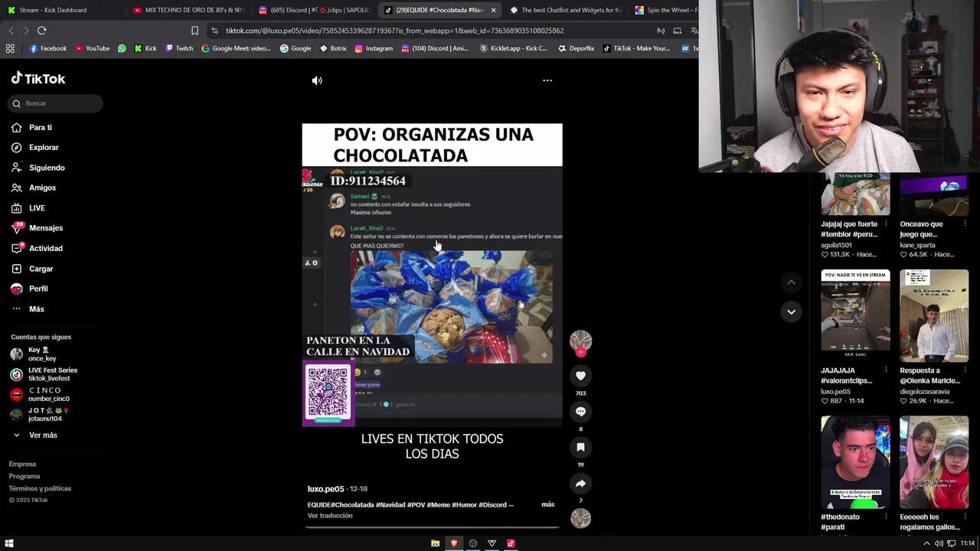This screenshot has height=551, width=980.
Task: Open the #thedonato #parati video thumbnail
Action: pyautogui.click(x=855, y=462)
